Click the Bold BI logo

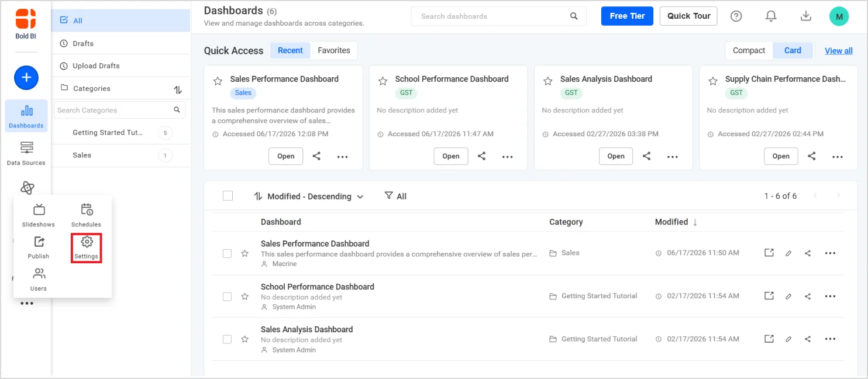[x=26, y=24]
